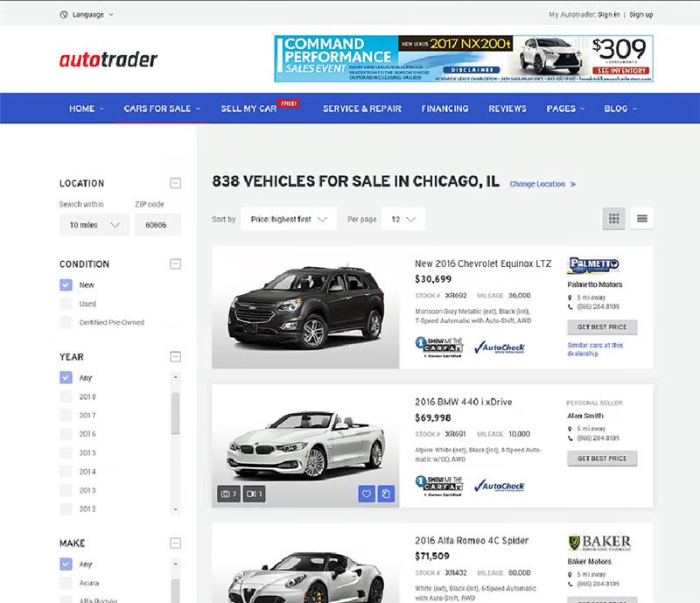This screenshot has height=603, width=700.
Task: Open the Blog menu
Action: tap(620, 109)
